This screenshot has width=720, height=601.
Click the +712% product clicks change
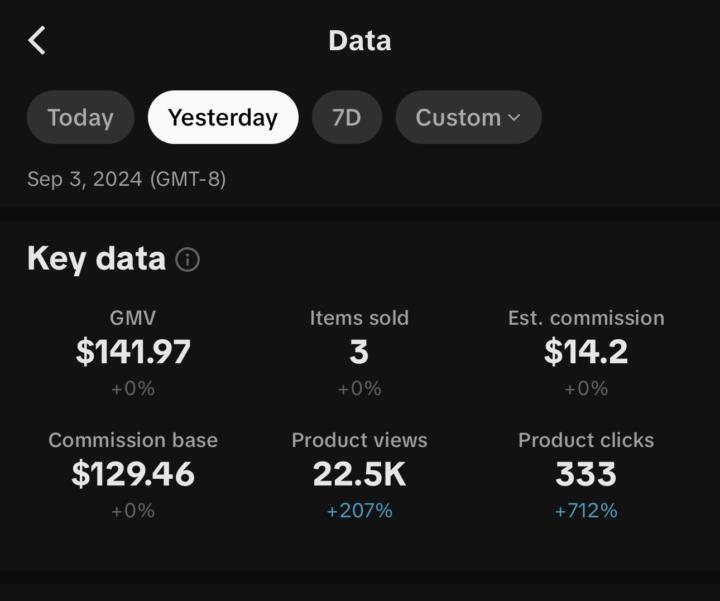click(x=586, y=511)
